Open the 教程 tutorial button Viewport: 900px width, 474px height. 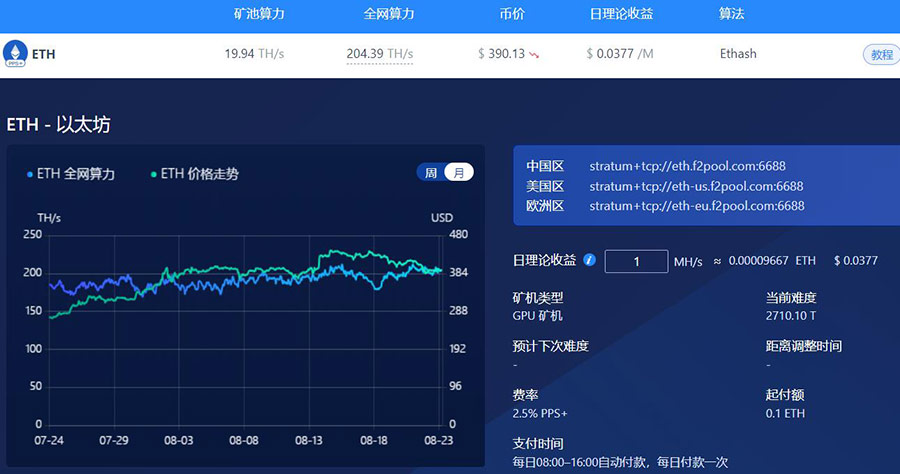coord(881,55)
